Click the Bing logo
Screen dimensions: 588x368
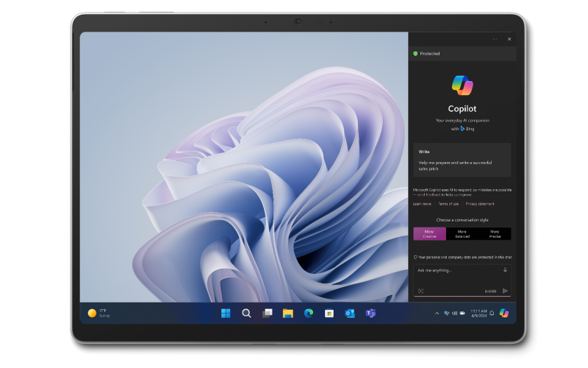[462, 128]
